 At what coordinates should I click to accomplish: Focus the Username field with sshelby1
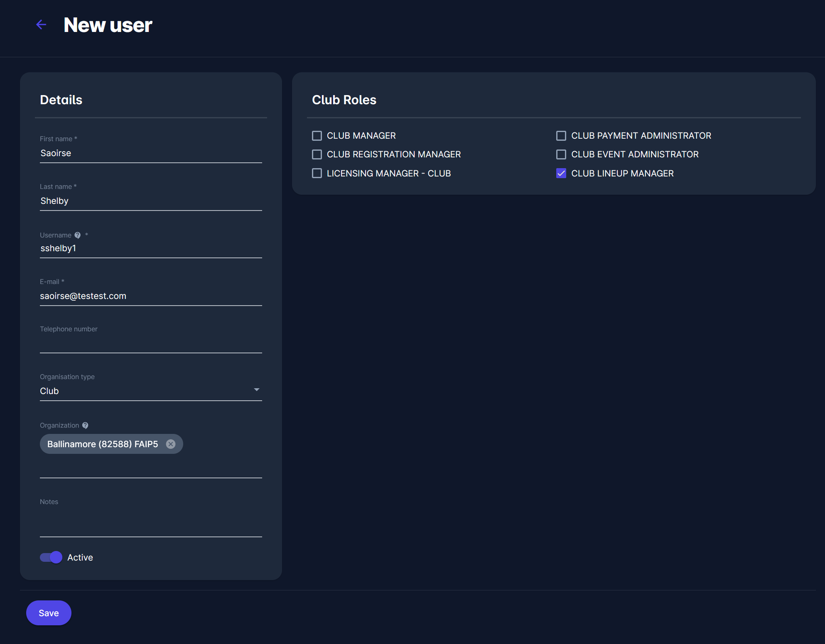(150, 248)
